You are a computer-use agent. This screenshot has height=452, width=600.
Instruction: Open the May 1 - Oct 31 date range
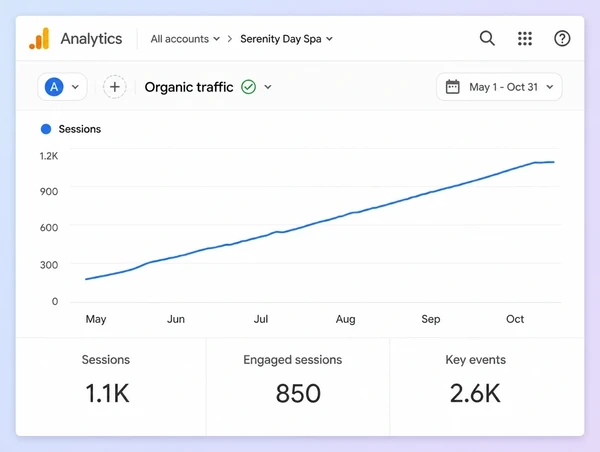tap(499, 87)
